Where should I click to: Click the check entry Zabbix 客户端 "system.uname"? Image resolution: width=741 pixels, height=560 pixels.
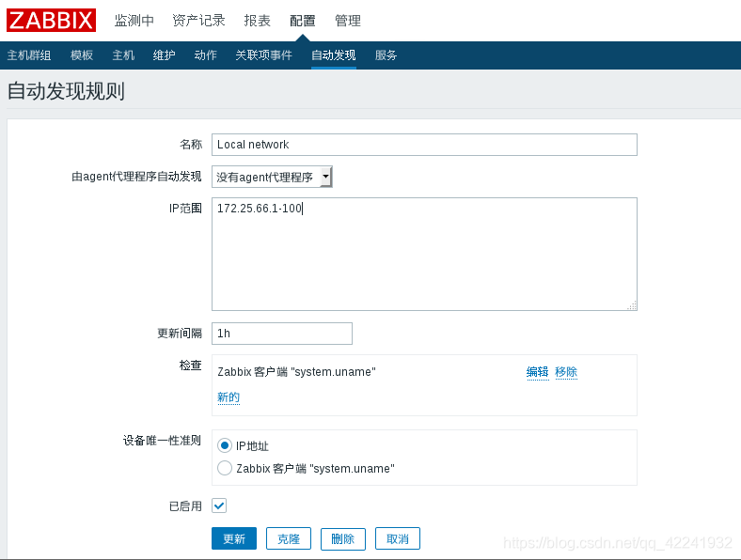(296, 372)
